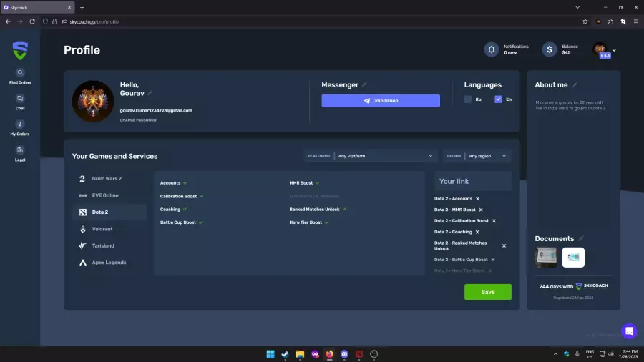Image resolution: width=644 pixels, height=362 pixels.
Task: Open Windows Start menu
Action: (x=270, y=354)
